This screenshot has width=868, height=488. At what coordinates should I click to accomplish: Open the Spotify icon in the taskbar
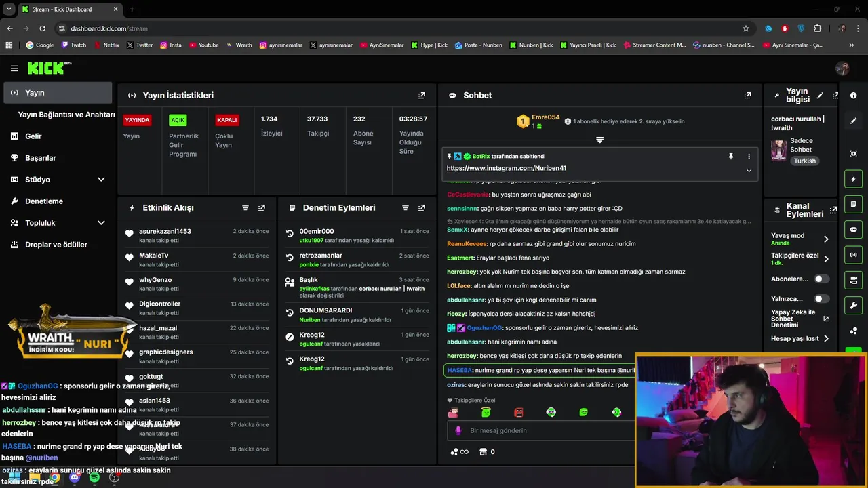point(94,478)
